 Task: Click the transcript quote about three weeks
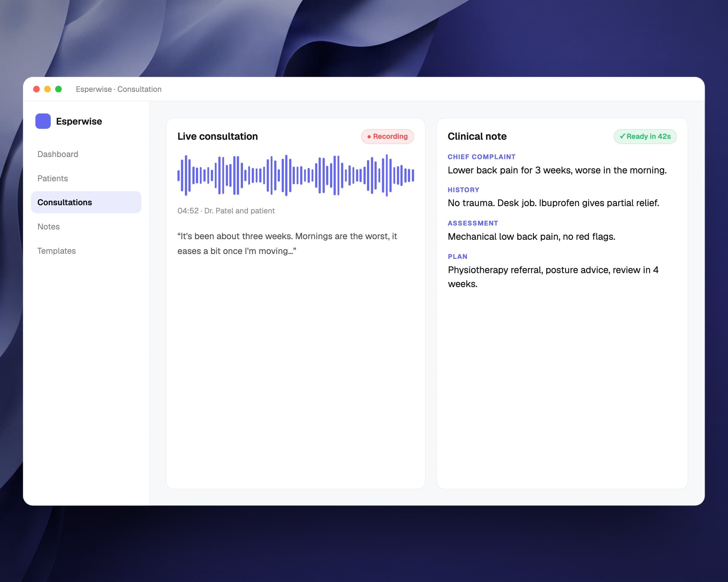click(287, 244)
